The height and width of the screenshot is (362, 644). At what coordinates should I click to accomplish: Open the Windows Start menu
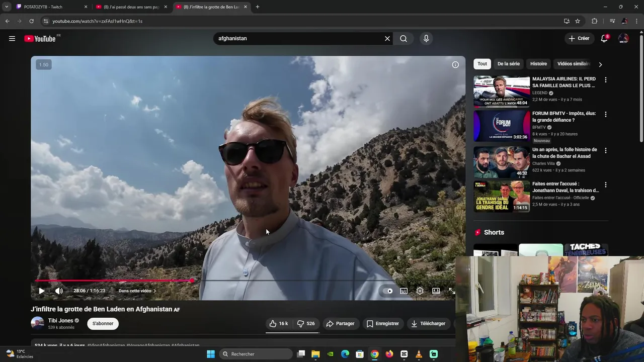(x=211, y=354)
